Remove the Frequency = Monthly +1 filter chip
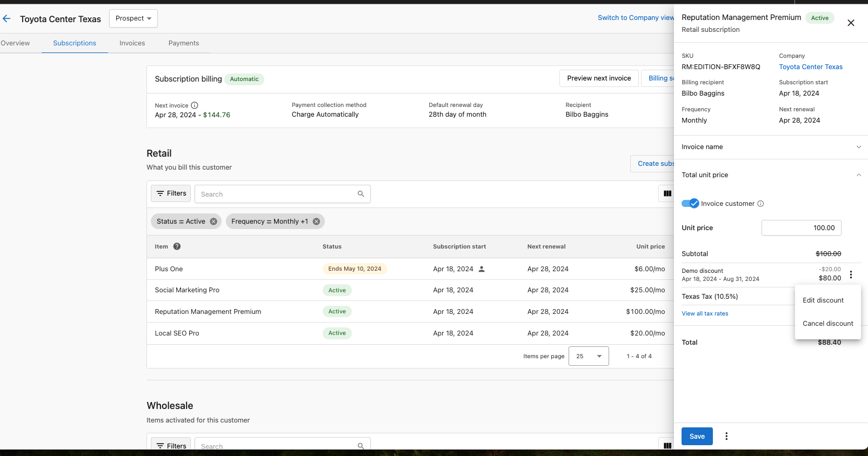 coord(316,222)
